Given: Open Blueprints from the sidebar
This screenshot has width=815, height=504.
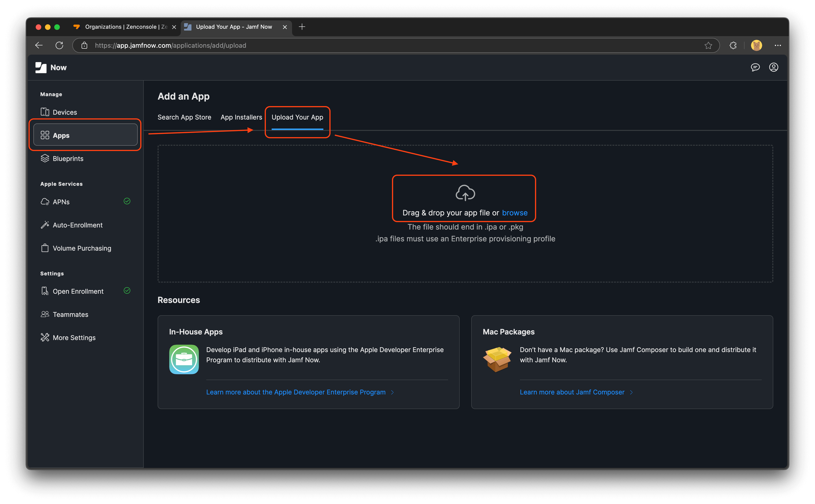Looking at the screenshot, I should point(67,158).
